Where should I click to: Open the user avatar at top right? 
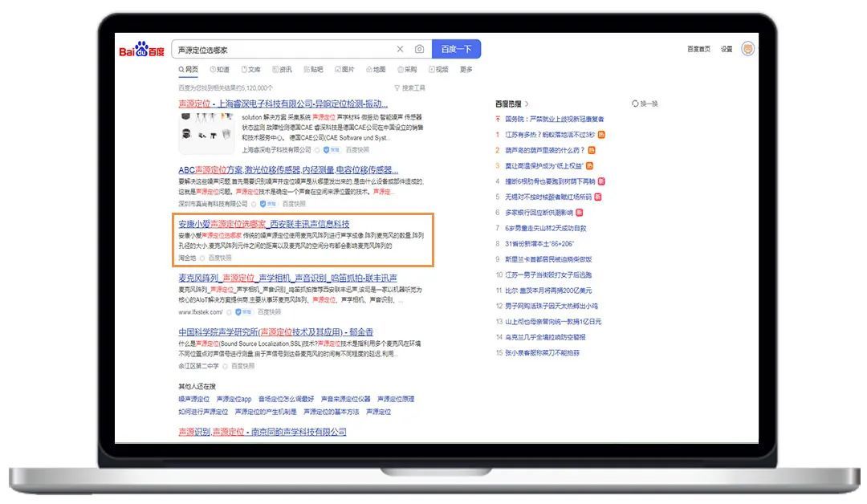coord(747,49)
